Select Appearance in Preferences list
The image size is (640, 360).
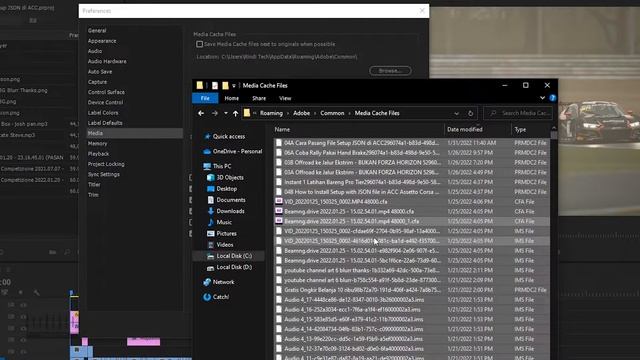(102, 41)
